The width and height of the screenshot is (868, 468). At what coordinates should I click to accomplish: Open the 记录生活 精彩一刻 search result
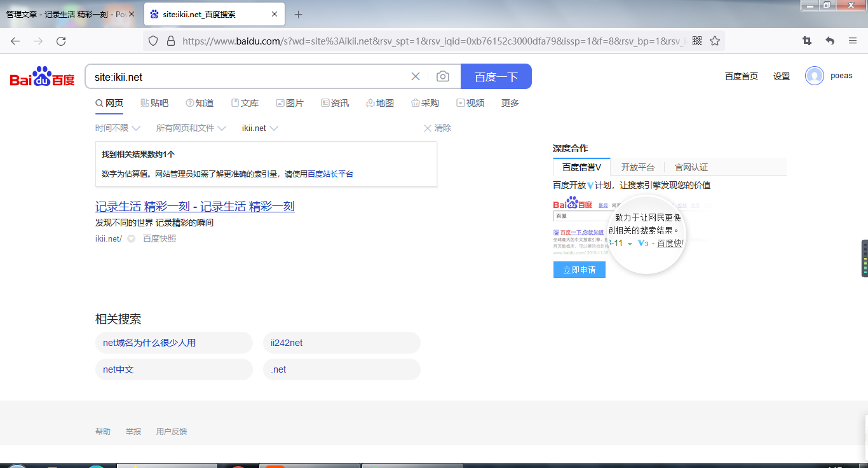tap(194, 207)
